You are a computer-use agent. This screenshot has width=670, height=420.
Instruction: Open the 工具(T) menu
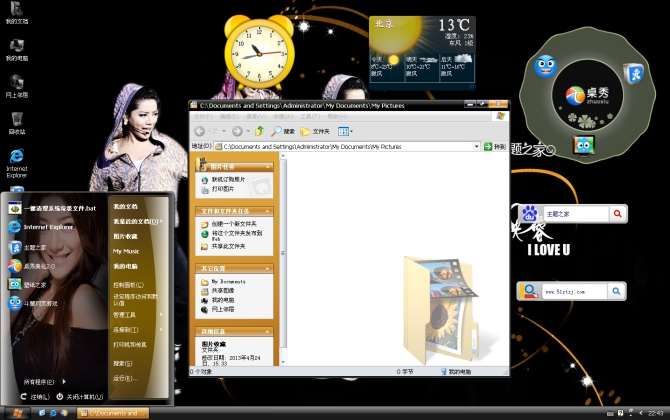click(x=310, y=116)
